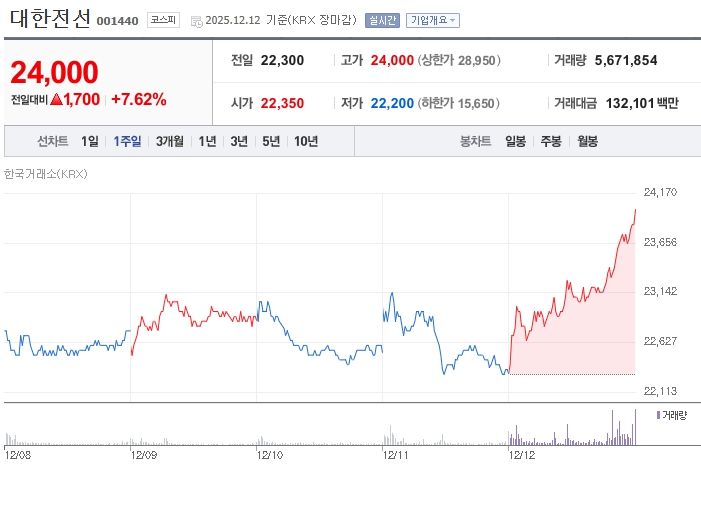Click the red up-triangle price change icon
Viewport: 701px width, 517px height.
pos(57,99)
